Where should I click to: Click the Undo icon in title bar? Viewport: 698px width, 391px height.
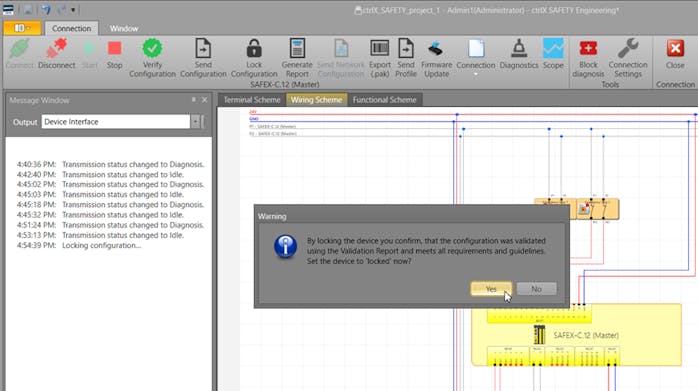pos(46,9)
